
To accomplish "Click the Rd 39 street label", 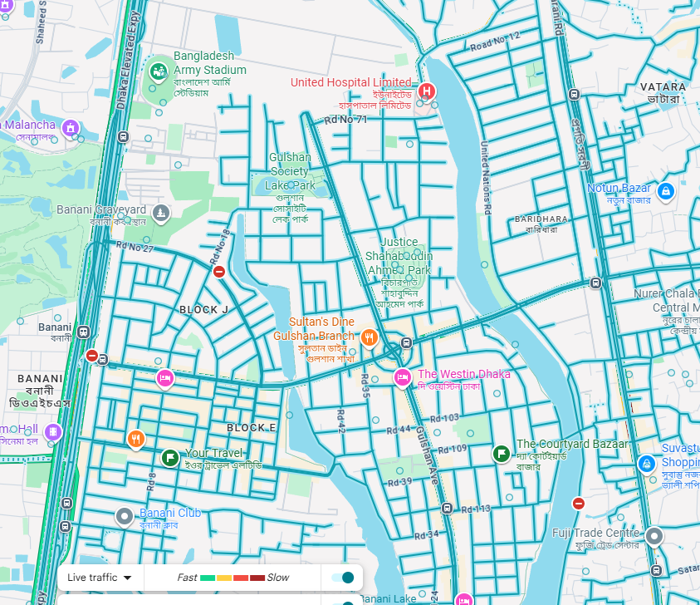I will click(400, 482).
